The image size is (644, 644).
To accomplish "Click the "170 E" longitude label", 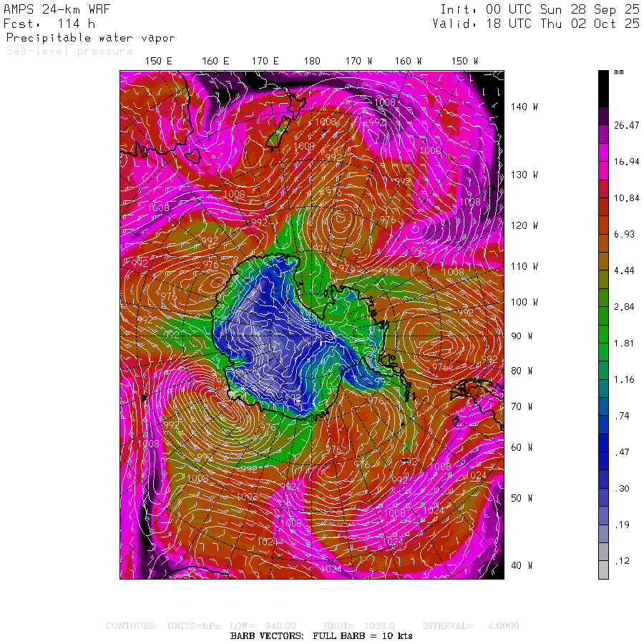I will click(x=265, y=62).
